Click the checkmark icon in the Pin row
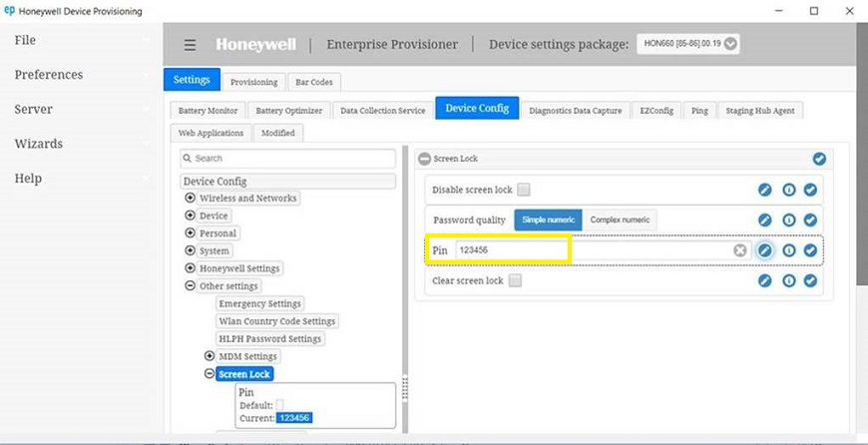Screen dimensions: 868x445 (x=810, y=250)
